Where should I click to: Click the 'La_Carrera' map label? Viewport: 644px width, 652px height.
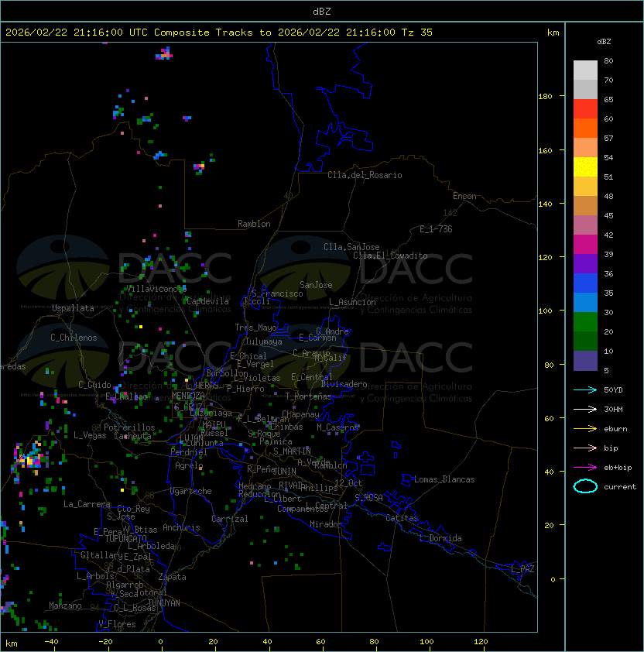[x=87, y=504]
